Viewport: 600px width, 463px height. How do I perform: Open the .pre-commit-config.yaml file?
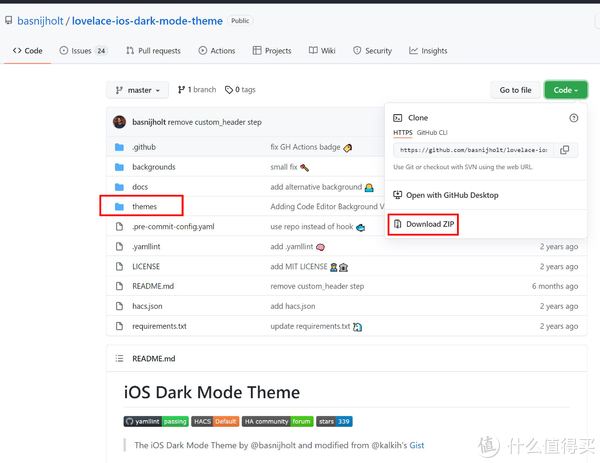(173, 227)
